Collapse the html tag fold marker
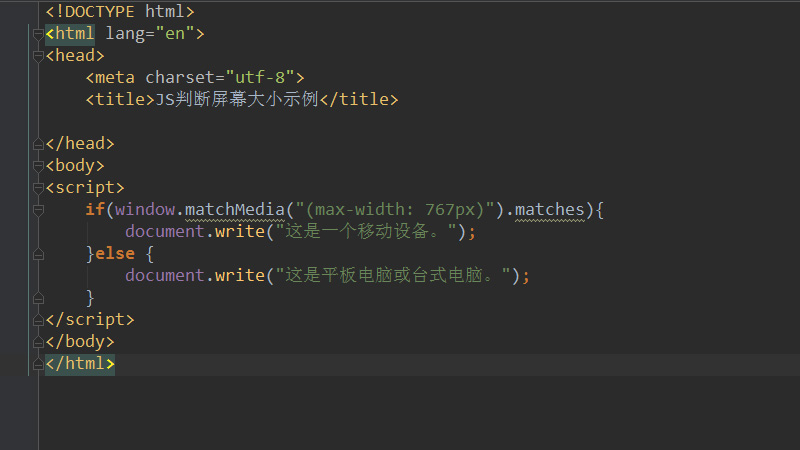Viewport: 800px width, 450px height. click(x=38, y=34)
